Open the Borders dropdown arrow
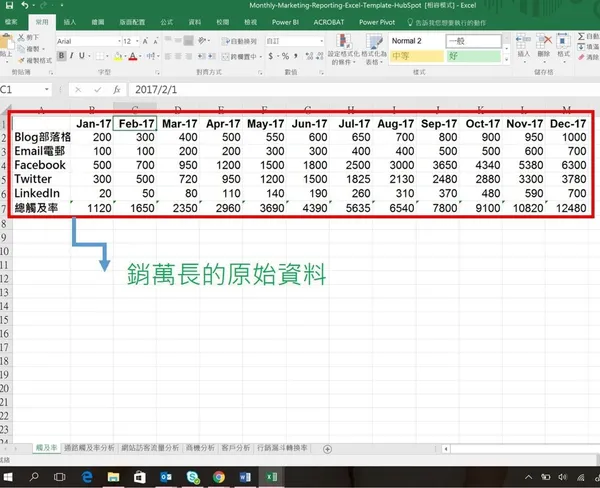 pyautogui.click(x=107, y=56)
